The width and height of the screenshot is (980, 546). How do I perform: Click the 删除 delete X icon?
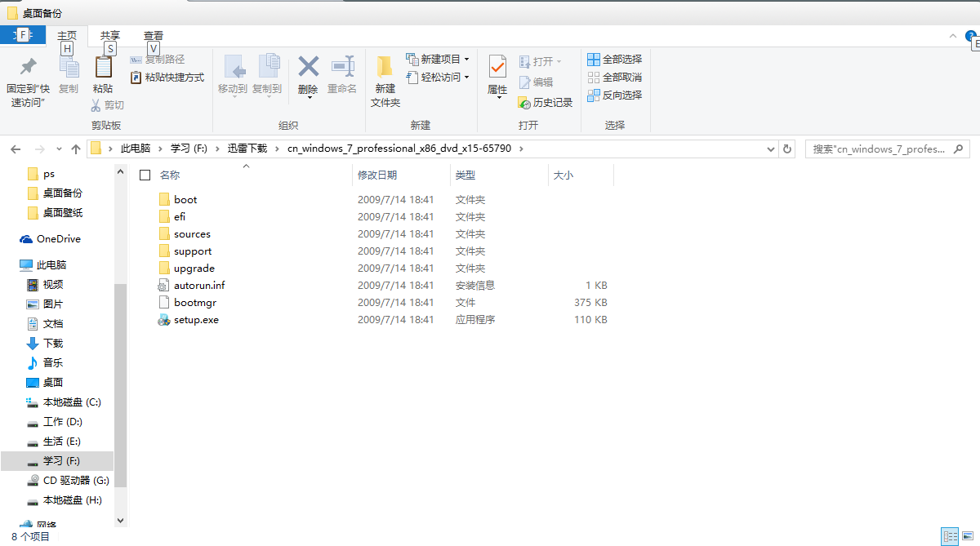pos(308,66)
